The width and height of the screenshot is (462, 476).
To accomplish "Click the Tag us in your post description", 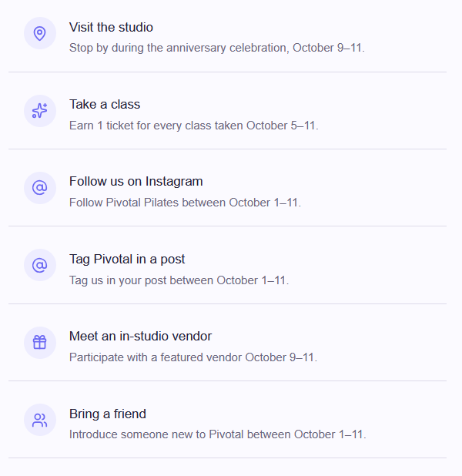I will 179,280.
